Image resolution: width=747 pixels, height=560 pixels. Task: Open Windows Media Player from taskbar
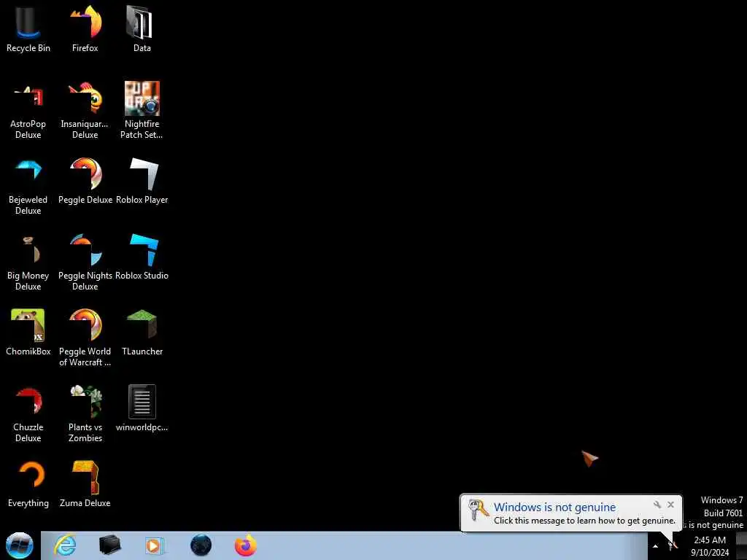click(x=155, y=545)
